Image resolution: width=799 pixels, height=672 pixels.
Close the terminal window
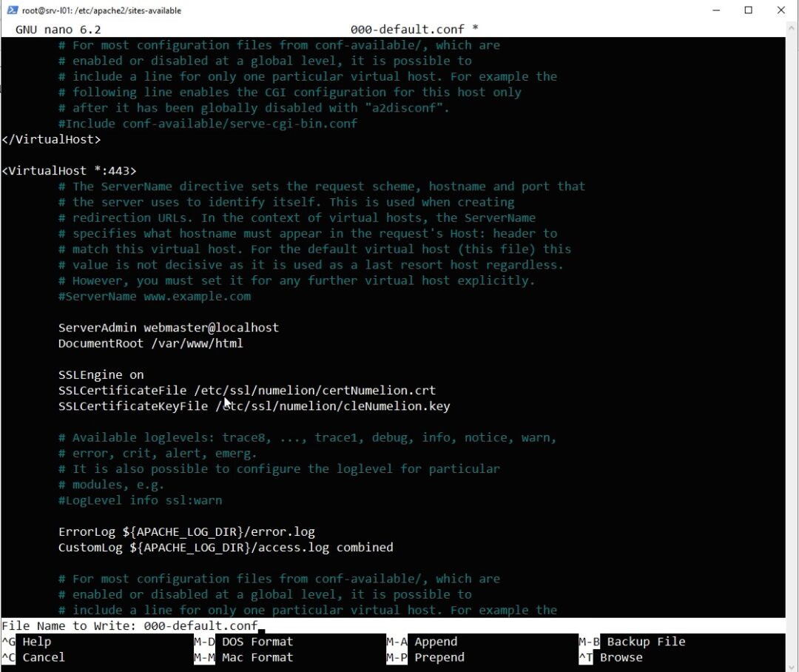(x=781, y=10)
